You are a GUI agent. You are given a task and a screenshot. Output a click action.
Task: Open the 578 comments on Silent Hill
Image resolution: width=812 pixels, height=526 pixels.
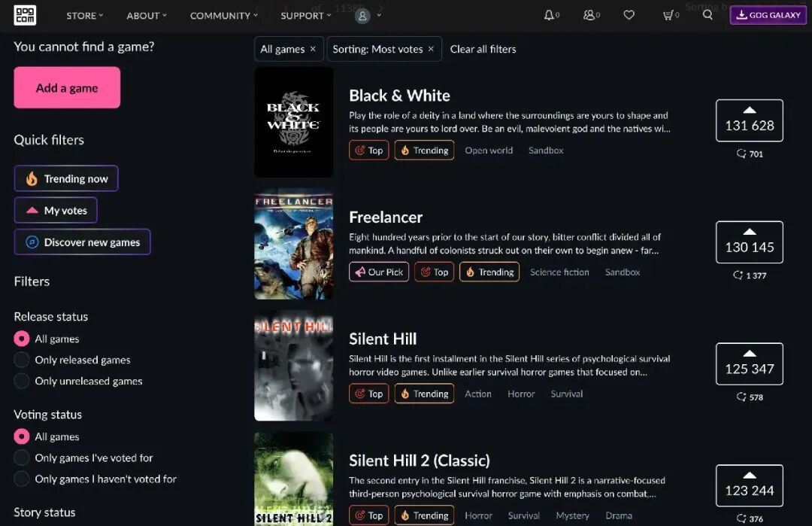[750, 397]
